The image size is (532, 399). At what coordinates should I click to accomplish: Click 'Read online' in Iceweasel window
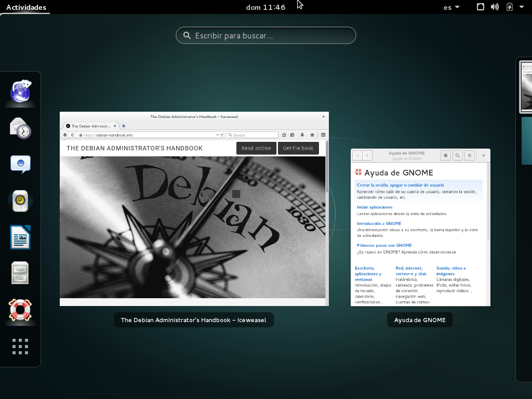pos(256,148)
